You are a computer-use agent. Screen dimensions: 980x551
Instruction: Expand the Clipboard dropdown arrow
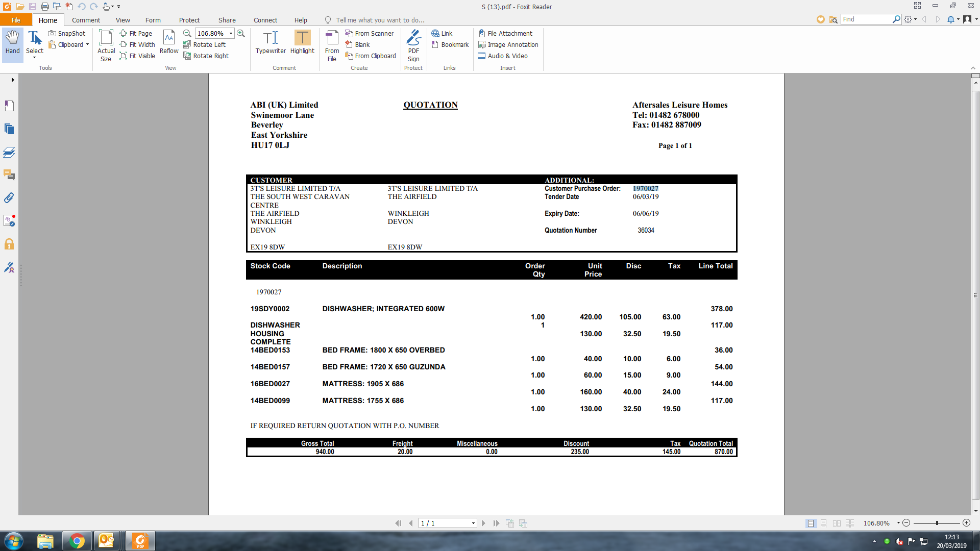click(87, 45)
